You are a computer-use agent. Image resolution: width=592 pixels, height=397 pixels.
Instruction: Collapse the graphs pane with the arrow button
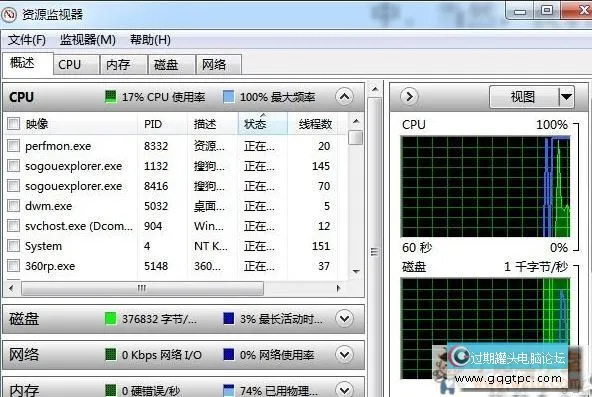tap(409, 97)
